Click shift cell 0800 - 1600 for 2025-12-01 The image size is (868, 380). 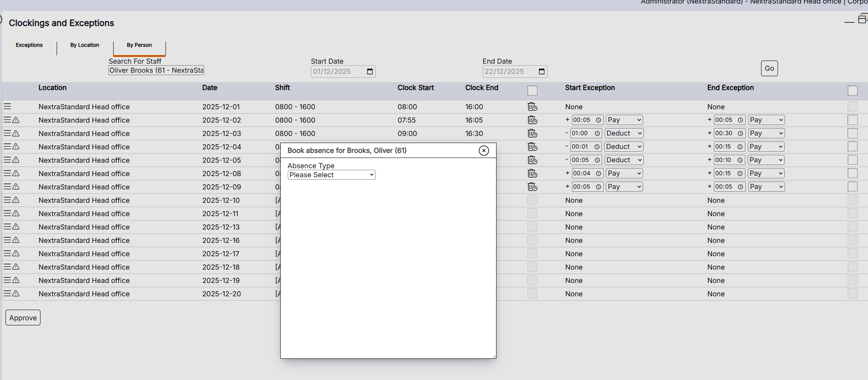point(295,107)
